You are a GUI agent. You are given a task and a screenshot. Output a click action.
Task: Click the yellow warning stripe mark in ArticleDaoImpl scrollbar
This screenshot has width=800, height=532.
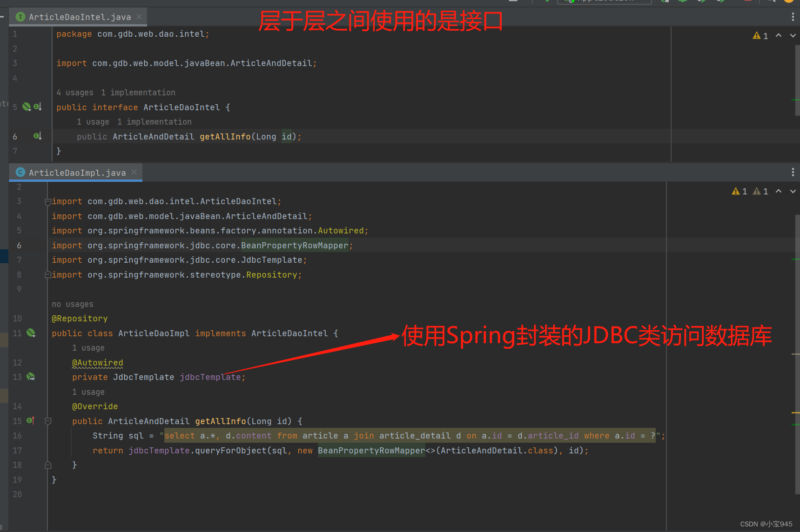point(795,412)
